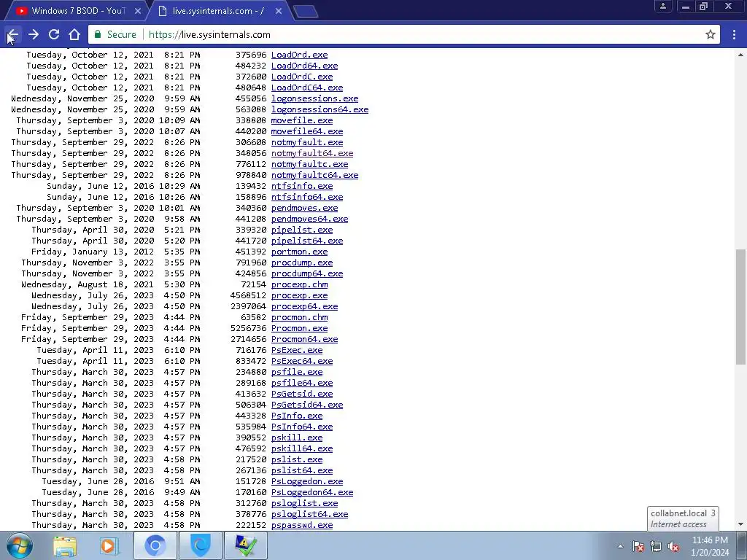
Task: Open the LoadOrd64.exe link
Action: (304, 66)
